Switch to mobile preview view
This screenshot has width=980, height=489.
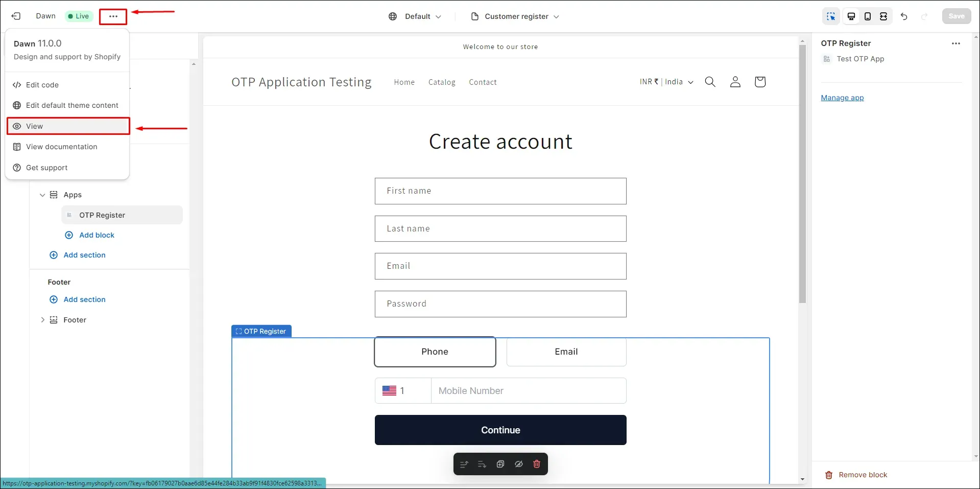[x=868, y=16]
